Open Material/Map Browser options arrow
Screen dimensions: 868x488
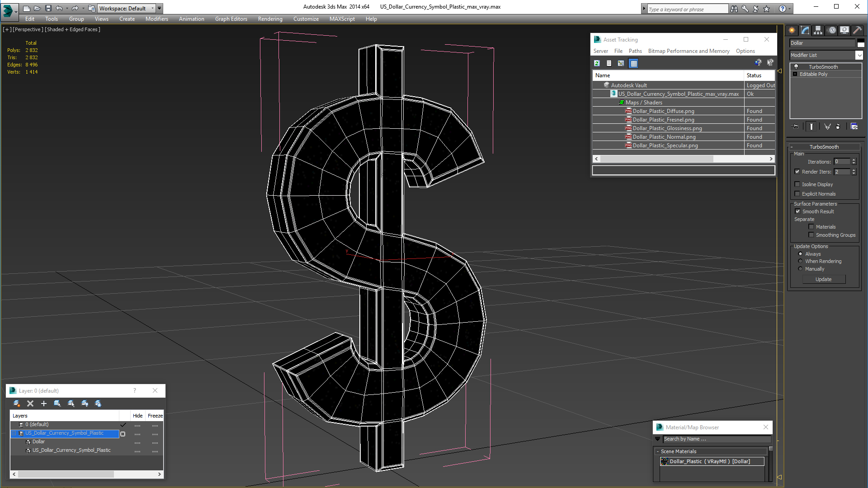(x=658, y=439)
